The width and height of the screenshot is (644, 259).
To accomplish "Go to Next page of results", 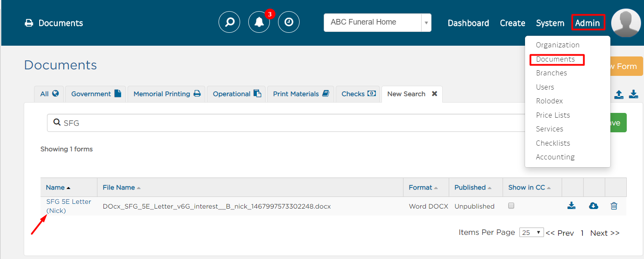I will click(604, 233).
